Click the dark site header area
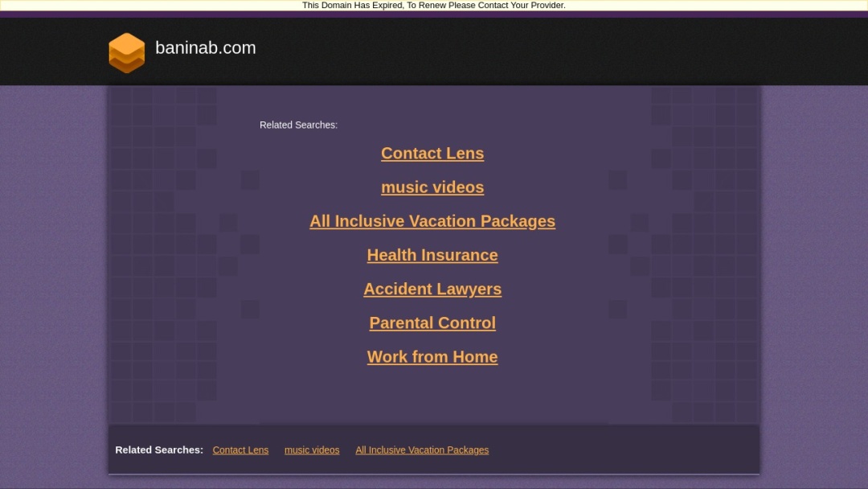This screenshot has height=489, width=868. [563, 51]
